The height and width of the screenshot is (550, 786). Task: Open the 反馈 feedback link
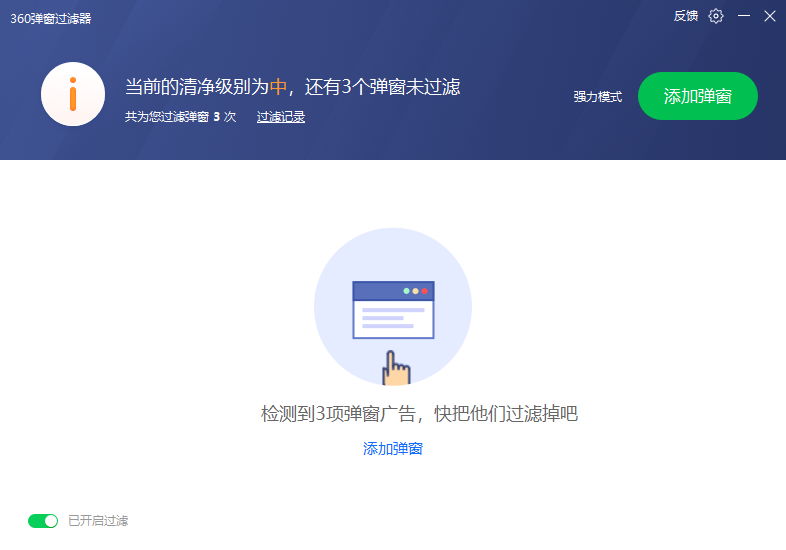[x=686, y=16]
